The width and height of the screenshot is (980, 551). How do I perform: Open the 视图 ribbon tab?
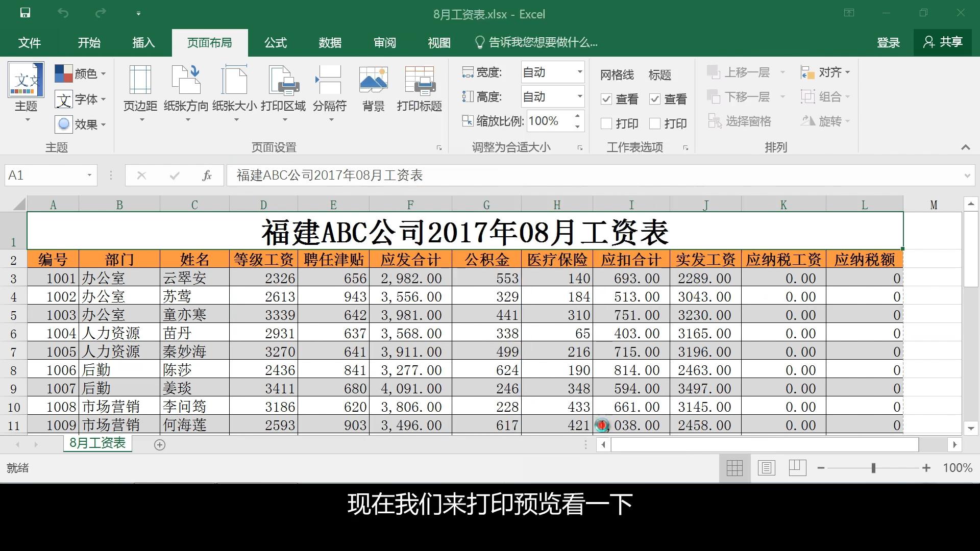[x=439, y=43]
